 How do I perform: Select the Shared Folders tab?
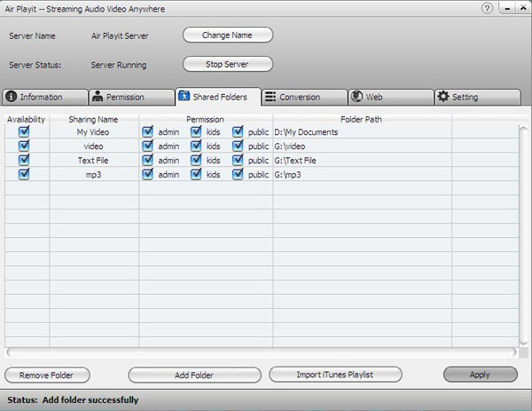click(218, 97)
